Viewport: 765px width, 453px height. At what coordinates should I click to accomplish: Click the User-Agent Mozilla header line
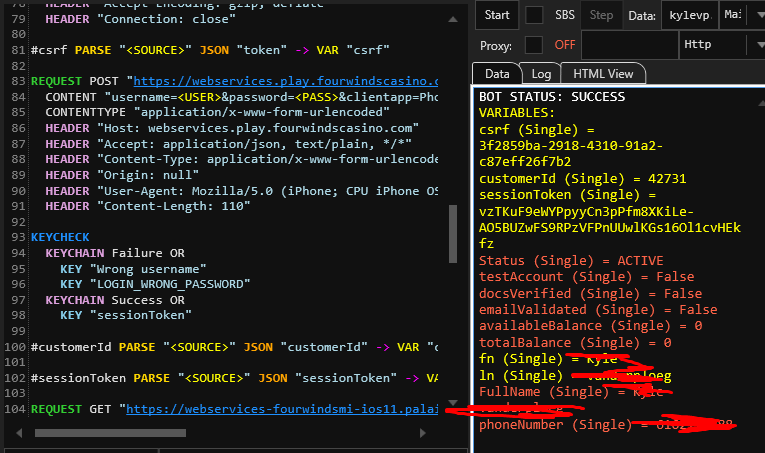coord(242,191)
